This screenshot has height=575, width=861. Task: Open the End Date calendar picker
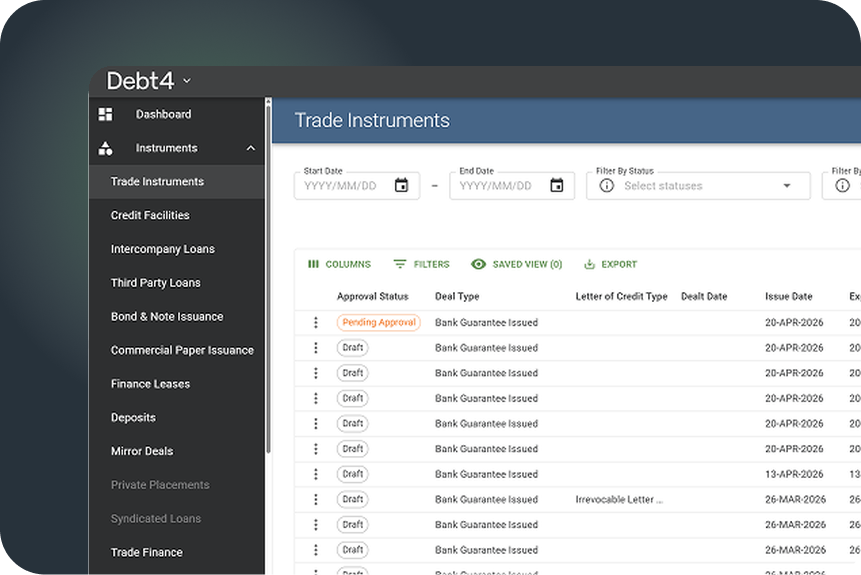557,185
